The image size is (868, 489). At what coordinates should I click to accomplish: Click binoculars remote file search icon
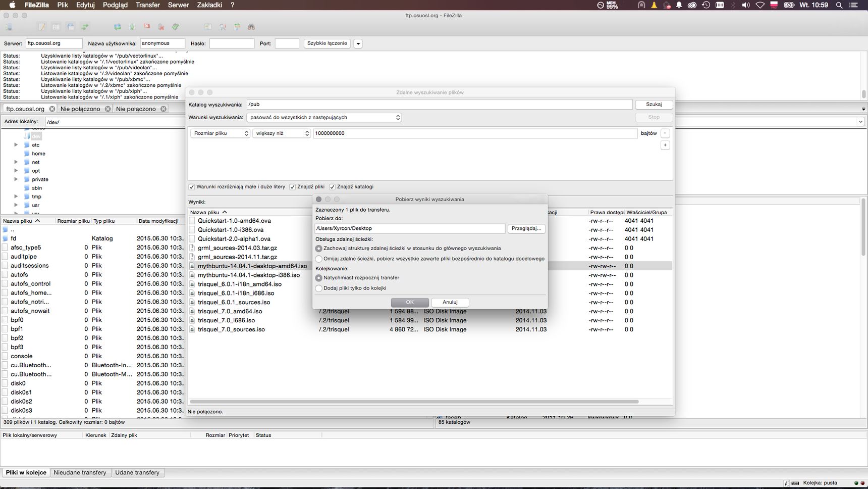click(251, 27)
